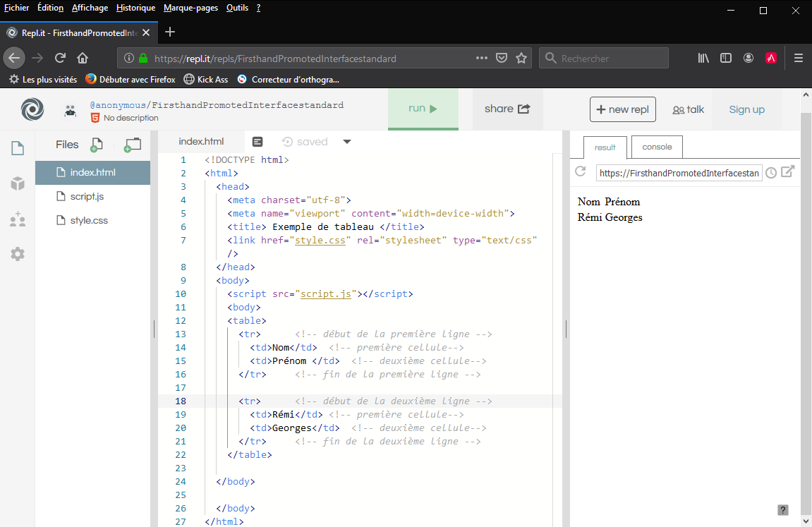Open the Les plus visités bookmark

tap(44, 79)
